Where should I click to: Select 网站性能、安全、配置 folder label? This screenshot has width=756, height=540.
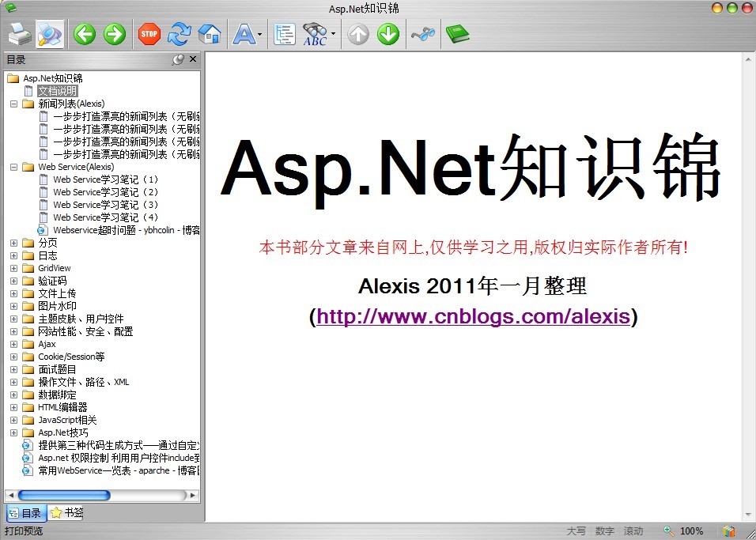click(x=85, y=331)
